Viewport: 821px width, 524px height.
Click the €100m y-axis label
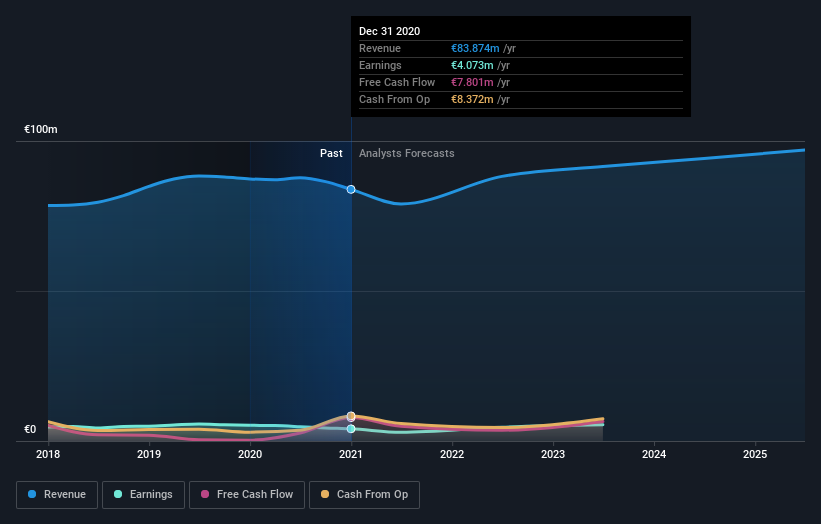(x=41, y=129)
